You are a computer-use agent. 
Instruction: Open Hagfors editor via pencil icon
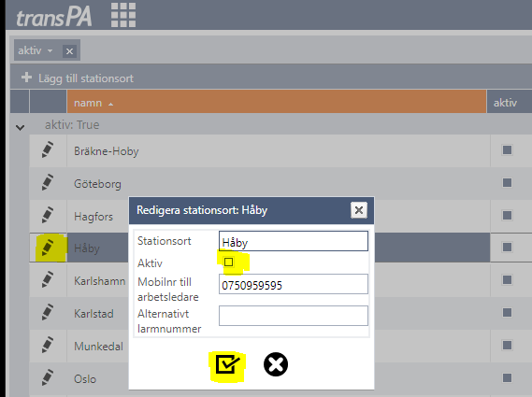[47, 215]
